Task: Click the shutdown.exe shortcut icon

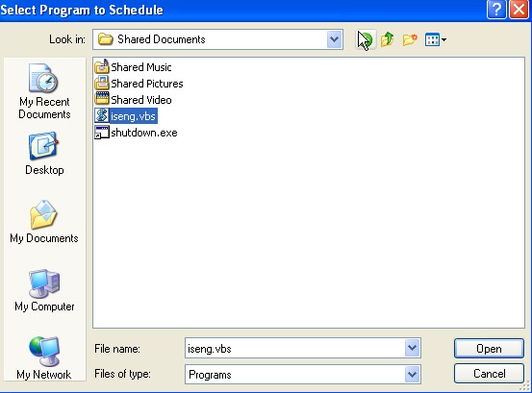Action: coord(102,133)
